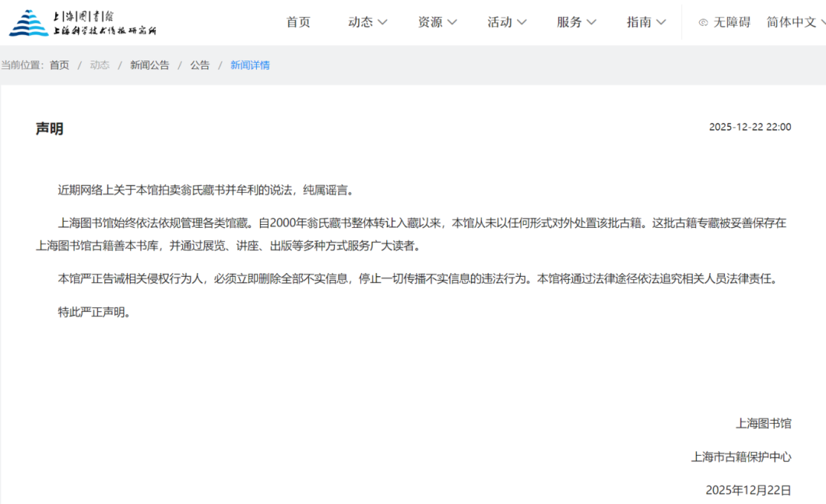The width and height of the screenshot is (826, 504).
Task: Expand the 资源 dropdown chevron
Action: pyautogui.click(x=452, y=22)
